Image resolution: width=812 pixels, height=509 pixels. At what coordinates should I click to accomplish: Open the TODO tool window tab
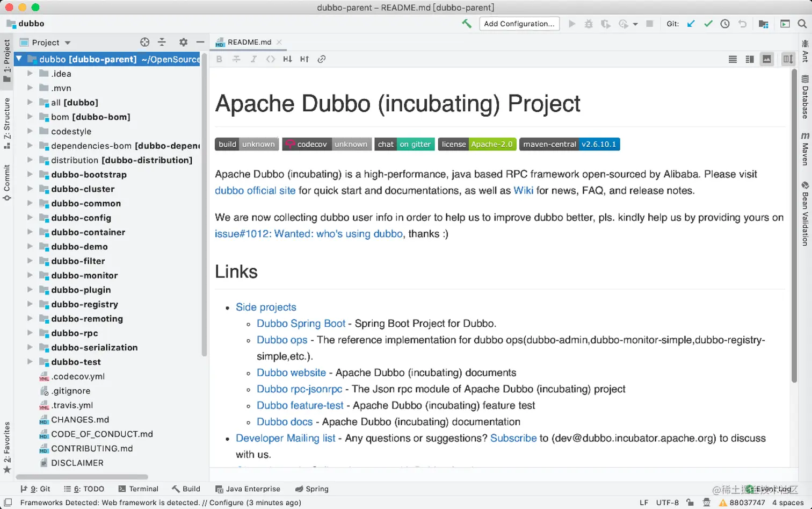pyautogui.click(x=84, y=489)
